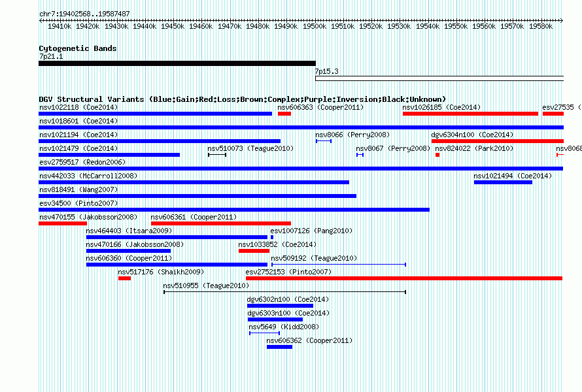Click the nsv470155 (Jakobsson2008) loss bar
Viewport: 582px width, 392px height.
(x=63, y=223)
